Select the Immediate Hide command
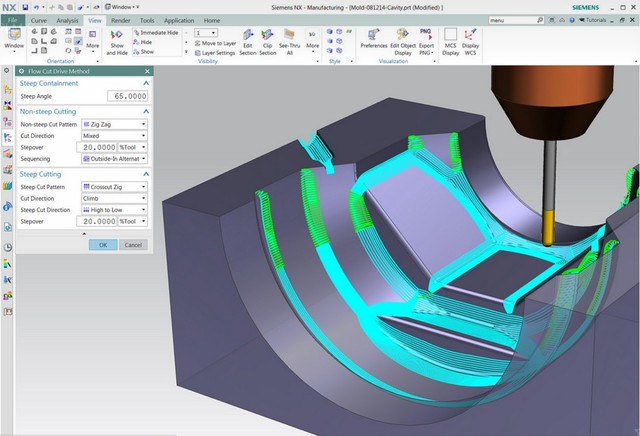The image size is (640, 436). coord(156,33)
